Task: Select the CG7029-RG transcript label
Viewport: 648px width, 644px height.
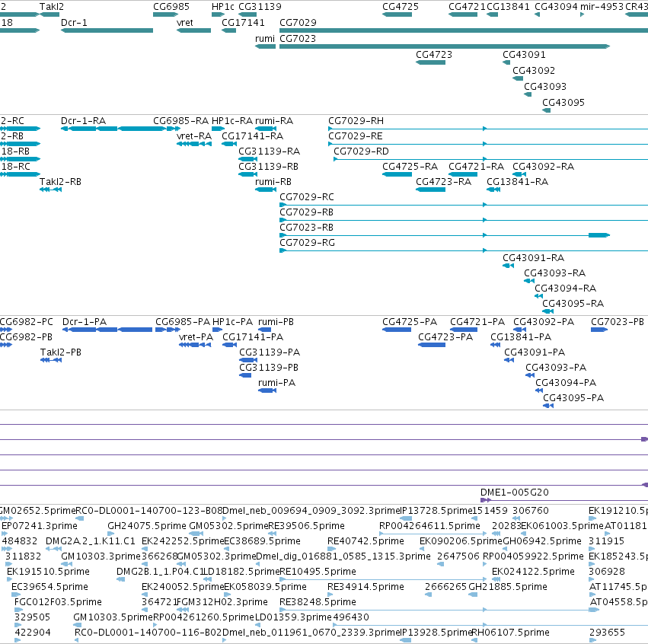Action: point(307,243)
